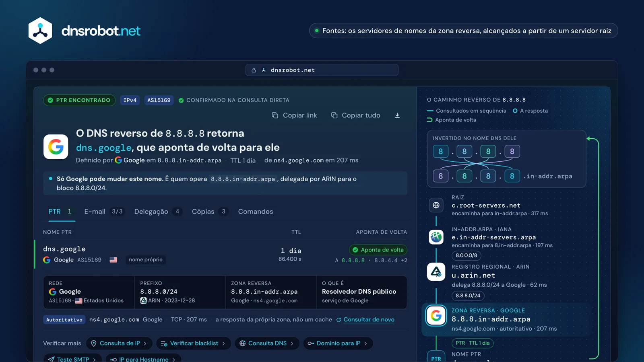The width and height of the screenshot is (644, 362).
Task: Click the download icon next to Copiar tudo
Action: [397, 115]
